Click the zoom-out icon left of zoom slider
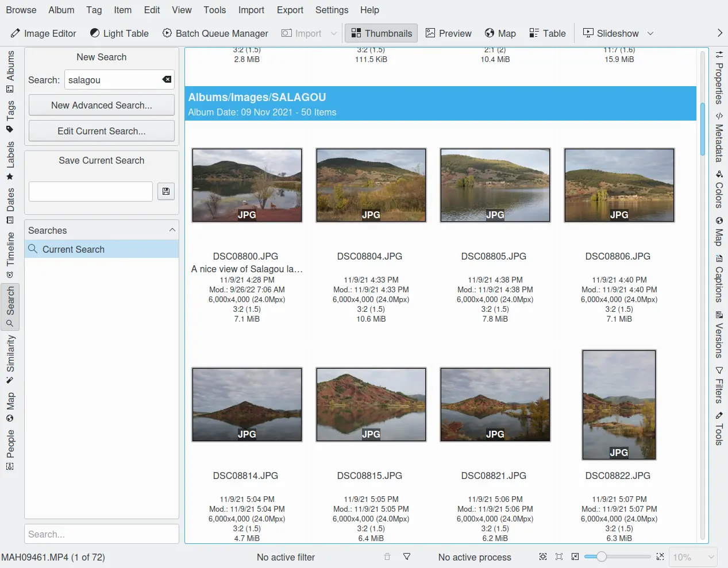728x568 pixels. pyautogui.click(x=575, y=557)
